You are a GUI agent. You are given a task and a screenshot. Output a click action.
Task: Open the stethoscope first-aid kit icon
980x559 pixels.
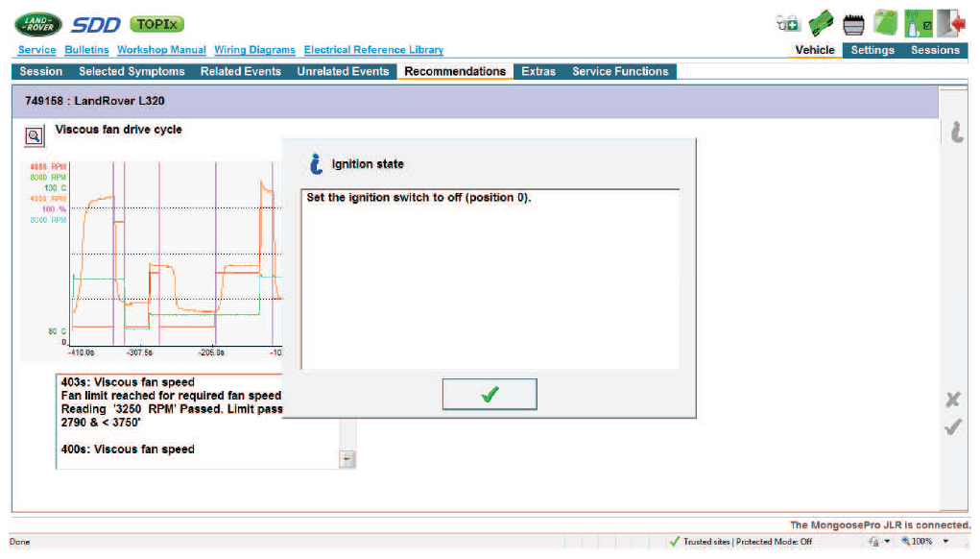pyautogui.click(x=788, y=24)
